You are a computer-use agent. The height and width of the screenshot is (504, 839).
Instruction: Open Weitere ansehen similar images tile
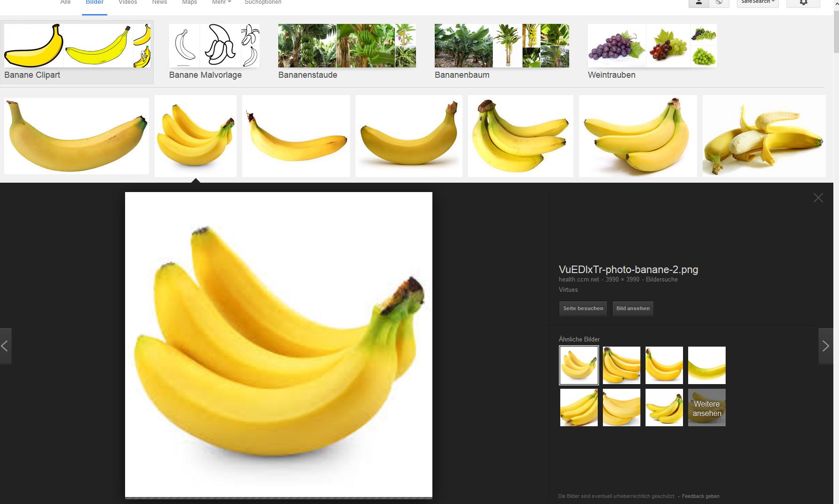point(706,408)
